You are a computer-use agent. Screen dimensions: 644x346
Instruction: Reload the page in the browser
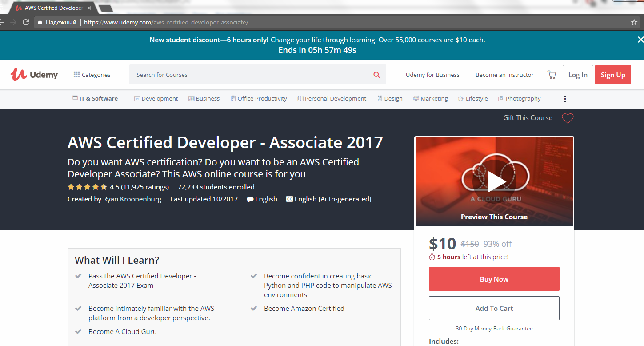coord(26,22)
